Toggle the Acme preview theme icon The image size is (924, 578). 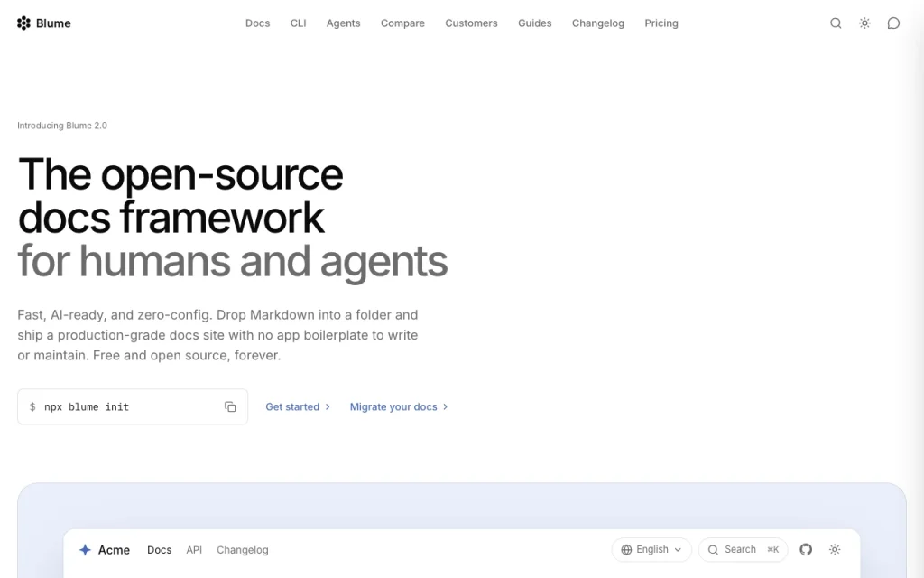point(835,550)
